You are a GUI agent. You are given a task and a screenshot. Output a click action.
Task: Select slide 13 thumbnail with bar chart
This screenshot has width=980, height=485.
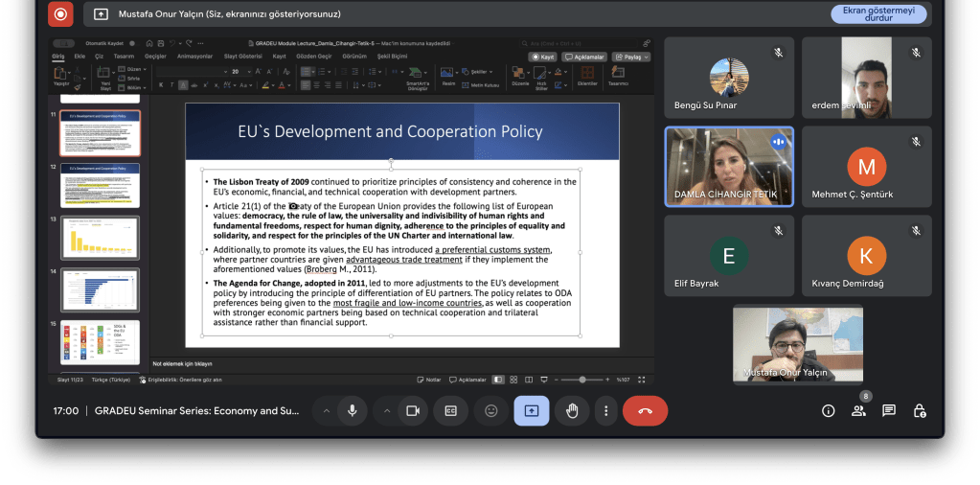point(100,236)
